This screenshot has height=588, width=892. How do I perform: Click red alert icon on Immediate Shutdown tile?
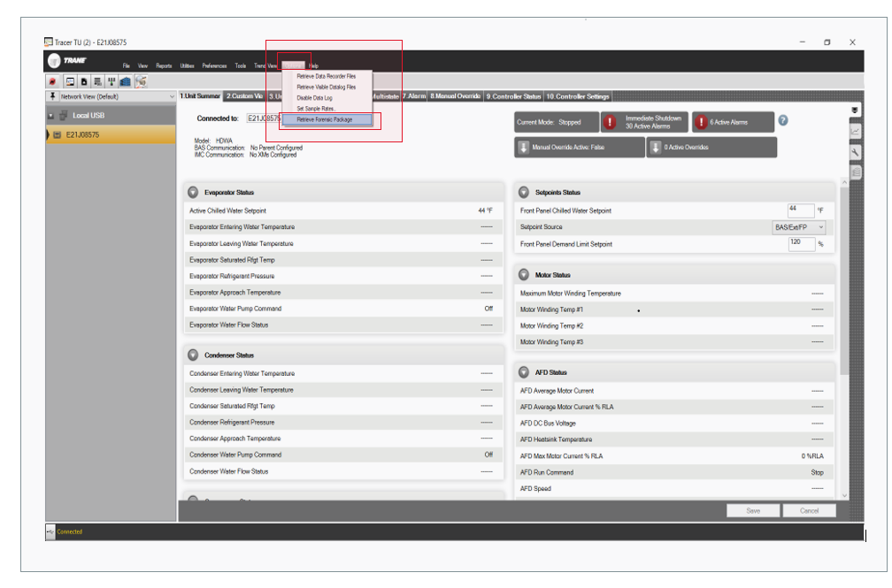pyautogui.click(x=610, y=122)
